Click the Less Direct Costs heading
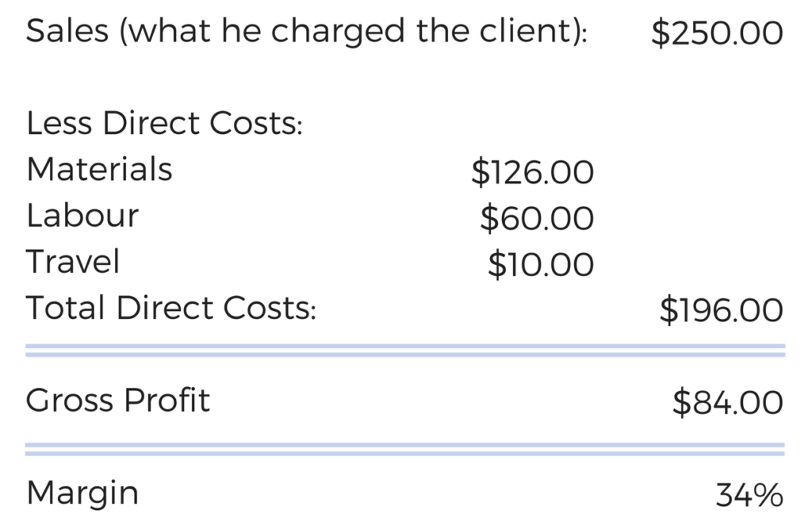Image resolution: width=812 pixels, height=518 pixels. pos(164,123)
